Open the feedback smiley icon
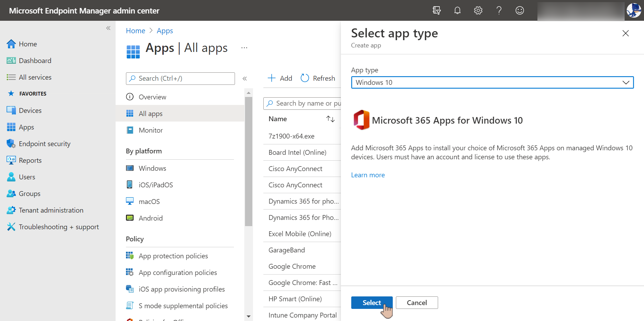 pyautogui.click(x=520, y=10)
